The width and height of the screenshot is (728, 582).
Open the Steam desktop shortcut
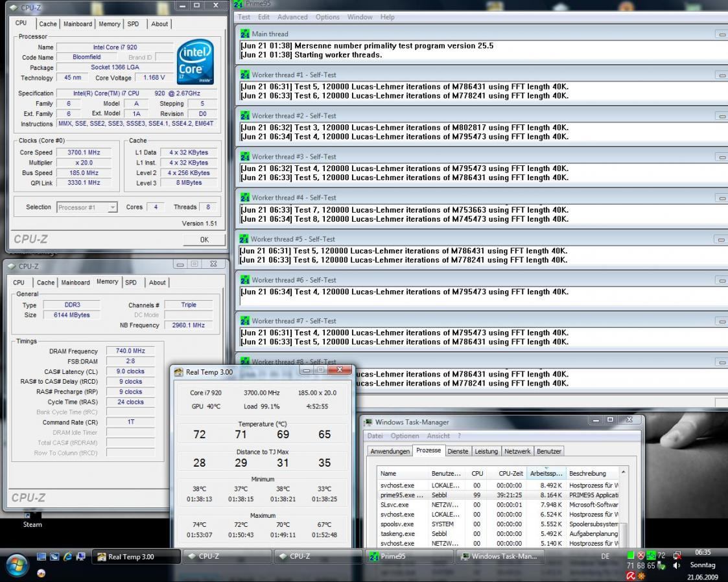pyautogui.click(x=32, y=519)
